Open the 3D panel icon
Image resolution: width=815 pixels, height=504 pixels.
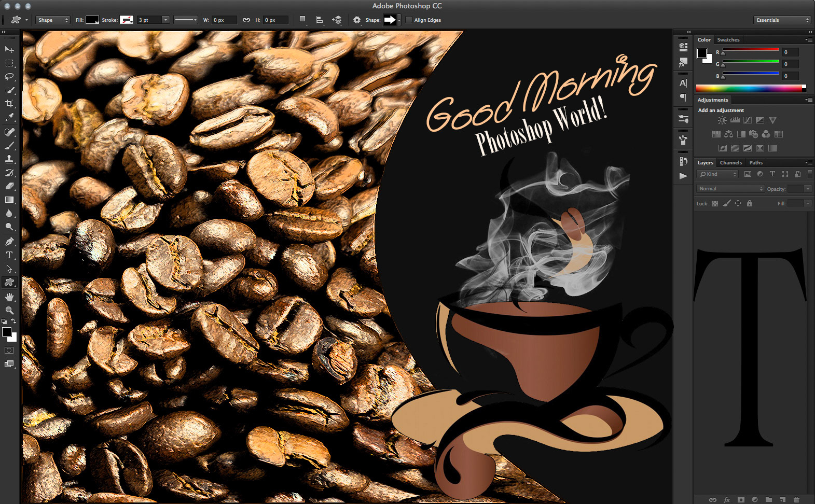click(683, 47)
